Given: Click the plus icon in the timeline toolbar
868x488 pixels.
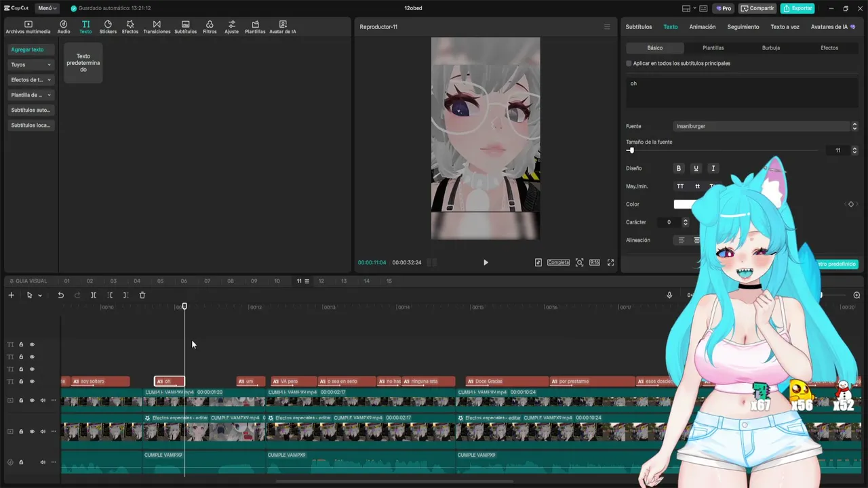Looking at the screenshot, I should point(11,295).
